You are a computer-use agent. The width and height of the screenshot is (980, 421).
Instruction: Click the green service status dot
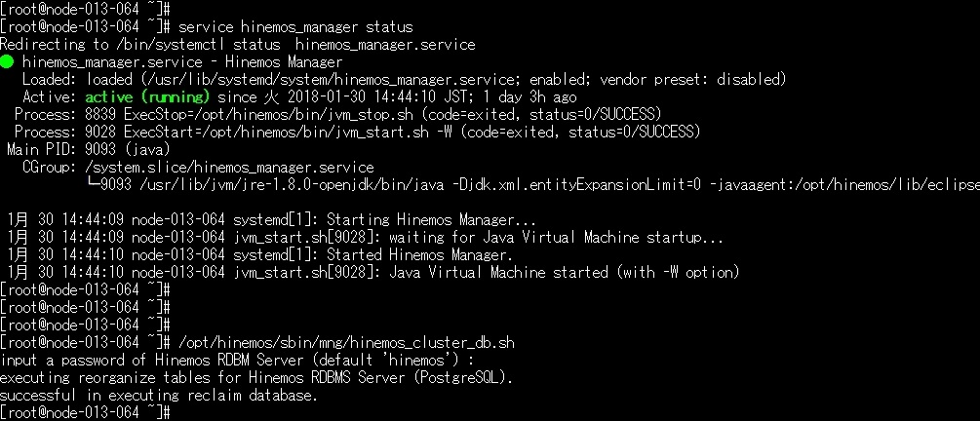point(6,61)
